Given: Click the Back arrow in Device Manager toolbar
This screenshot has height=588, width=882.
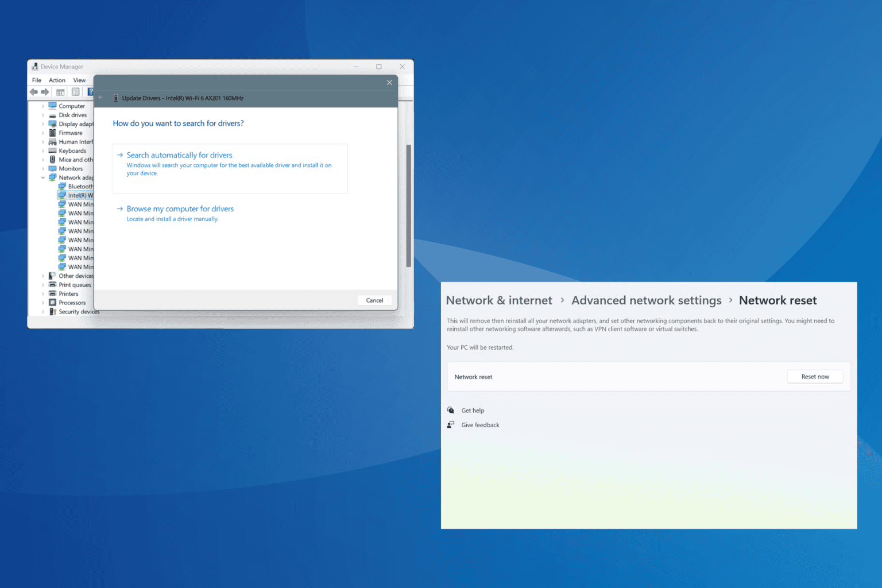Looking at the screenshot, I should click(34, 92).
